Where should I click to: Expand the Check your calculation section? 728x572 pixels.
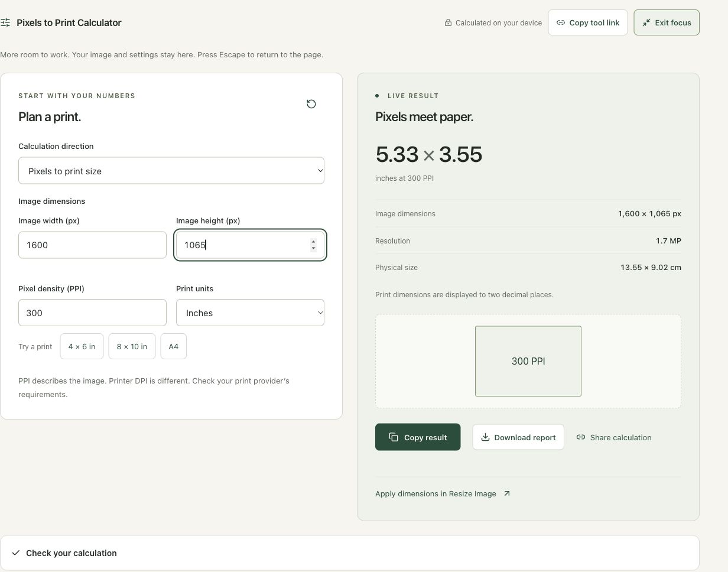[x=350, y=553]
